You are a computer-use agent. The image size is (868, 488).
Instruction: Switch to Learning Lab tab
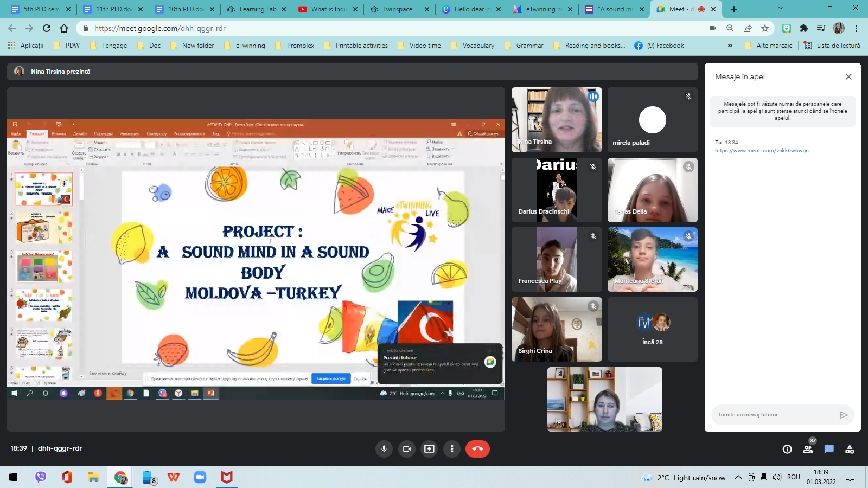pyautogui.click(x=256, y=9)
